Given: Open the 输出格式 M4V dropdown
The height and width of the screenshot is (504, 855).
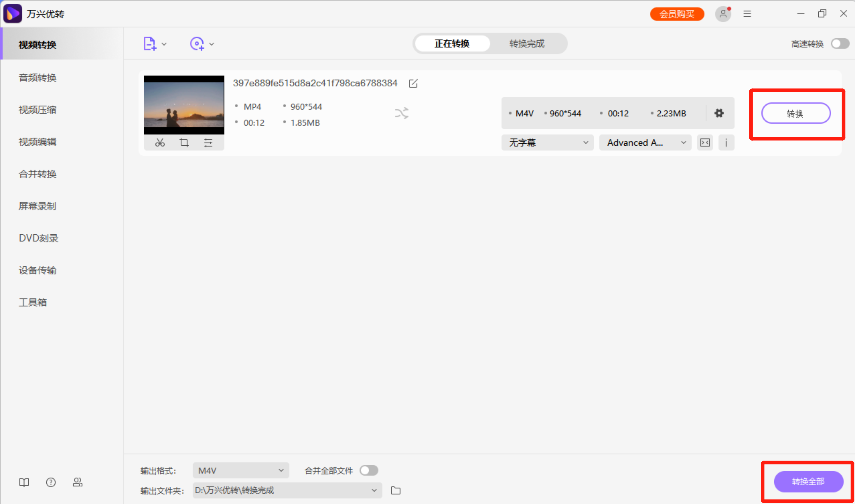Looking at the screenshot, I should coord(240,471).
